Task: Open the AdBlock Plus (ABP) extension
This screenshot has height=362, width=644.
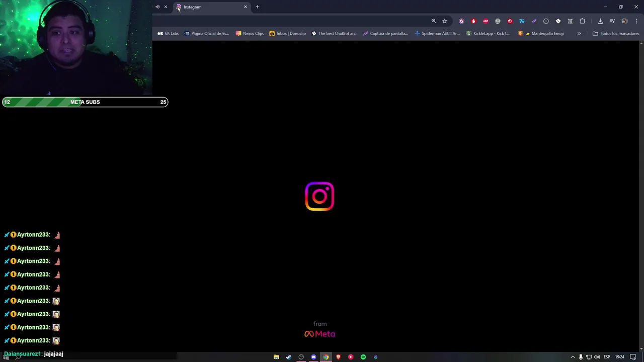Action: point(486,21)
